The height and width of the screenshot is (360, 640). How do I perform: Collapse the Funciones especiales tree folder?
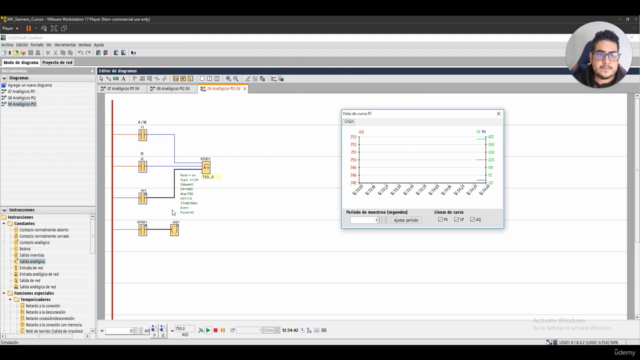pyautogui.click(x=4, y=293)
